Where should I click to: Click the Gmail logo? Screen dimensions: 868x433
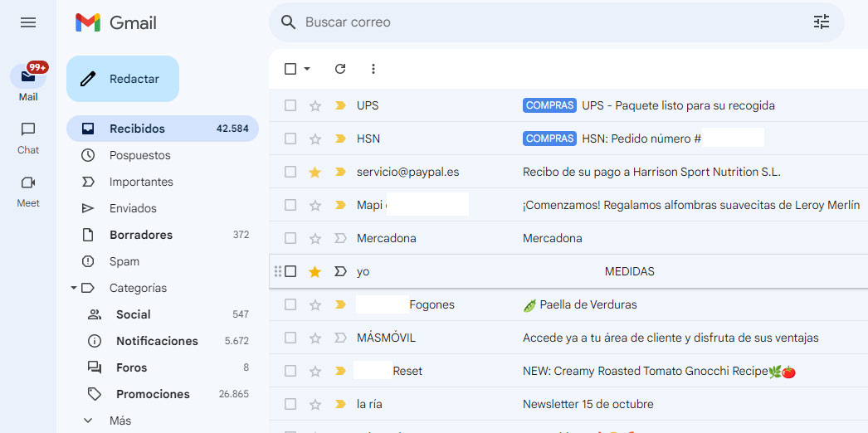pos(116,22)
